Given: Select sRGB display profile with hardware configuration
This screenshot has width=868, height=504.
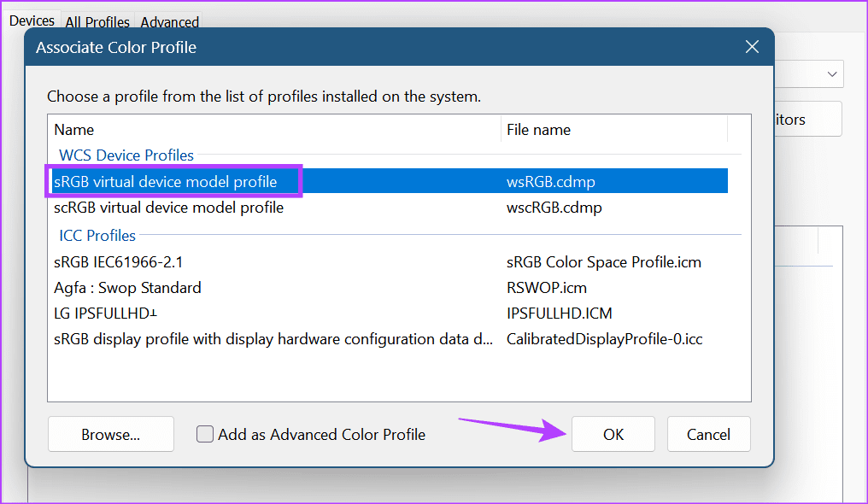Looking at the screenshot, I should pyautogui.click(x=388, y=339).
